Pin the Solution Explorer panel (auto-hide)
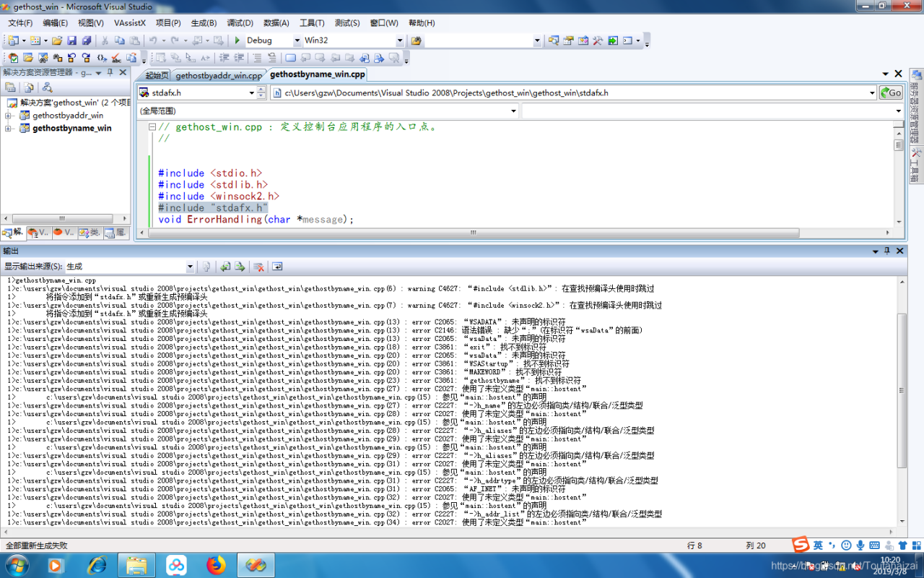Image resolution: width=924 pixels, height=578 pixels. pos(110,72)
